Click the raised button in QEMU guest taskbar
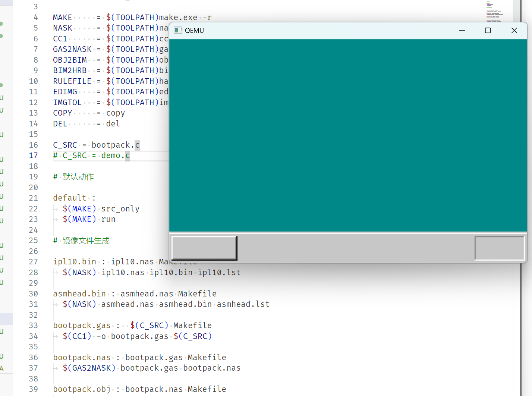This screenshot has height=396, width=532. tap(204, 248)
